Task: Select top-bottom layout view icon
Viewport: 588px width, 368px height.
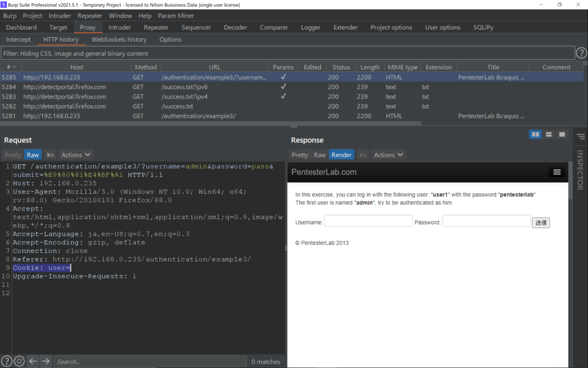Action: 549,134
